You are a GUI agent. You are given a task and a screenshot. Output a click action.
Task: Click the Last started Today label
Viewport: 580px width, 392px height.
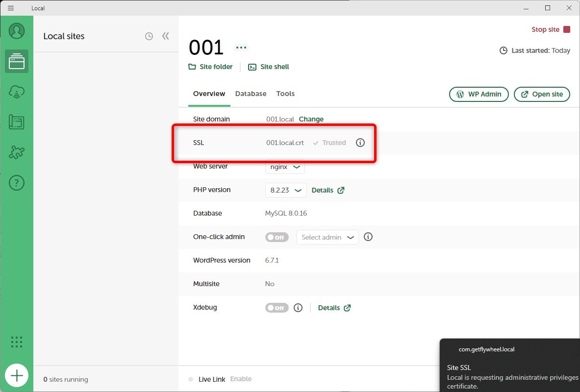pos(535,50)
